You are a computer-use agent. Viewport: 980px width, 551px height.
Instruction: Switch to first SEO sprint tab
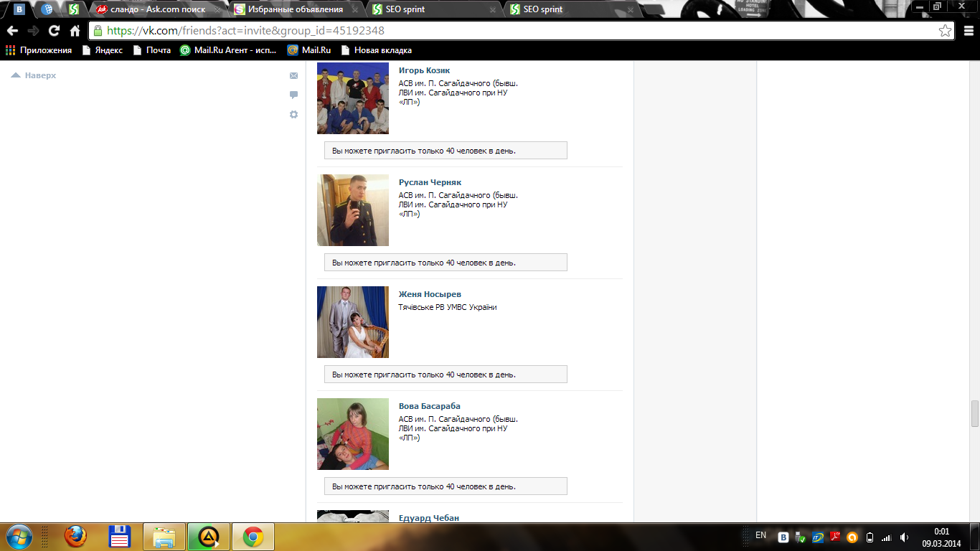tap(433, 9)
